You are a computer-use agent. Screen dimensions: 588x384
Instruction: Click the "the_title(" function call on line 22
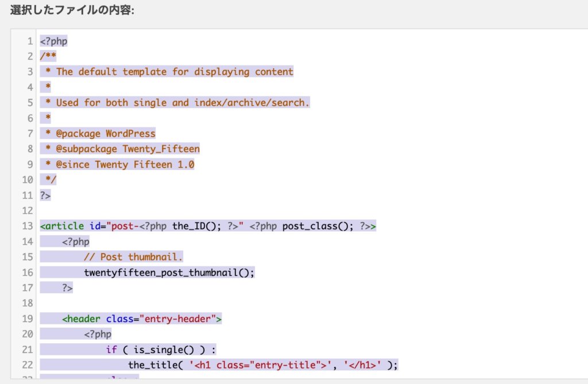coord(153,366)
